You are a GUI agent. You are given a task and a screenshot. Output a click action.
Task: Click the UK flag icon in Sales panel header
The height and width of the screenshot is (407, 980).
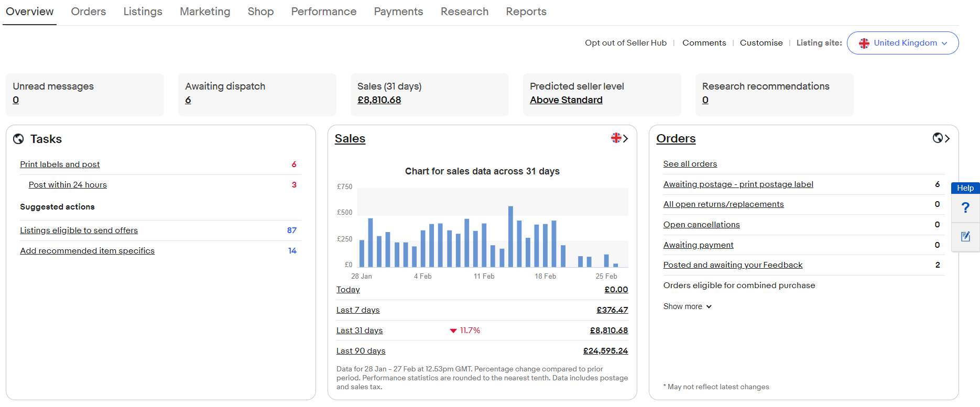[x=616, y=138]
